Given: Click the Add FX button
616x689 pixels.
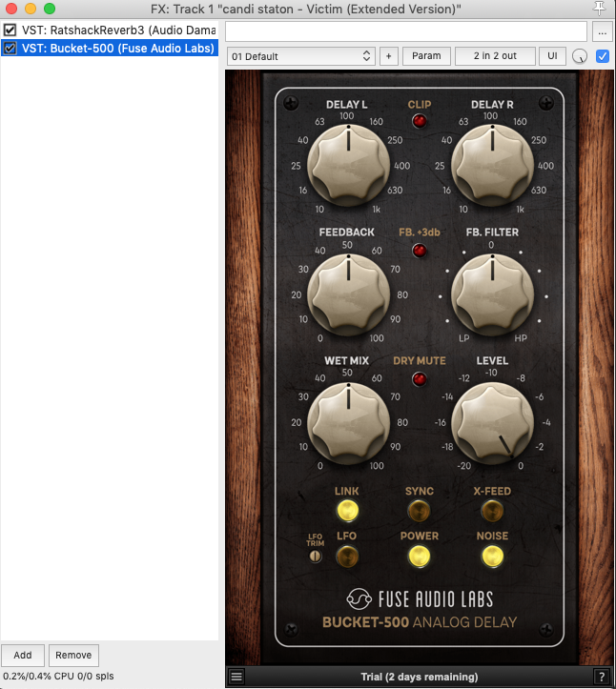Looking at the screenshot, I should tap(23, 655).
